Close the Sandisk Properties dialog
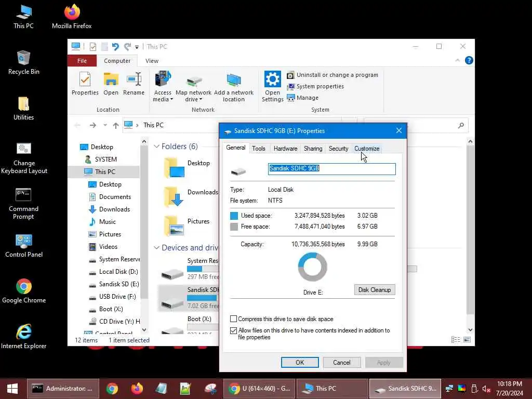Screen dimensions: 532x399 click(398, 130)
